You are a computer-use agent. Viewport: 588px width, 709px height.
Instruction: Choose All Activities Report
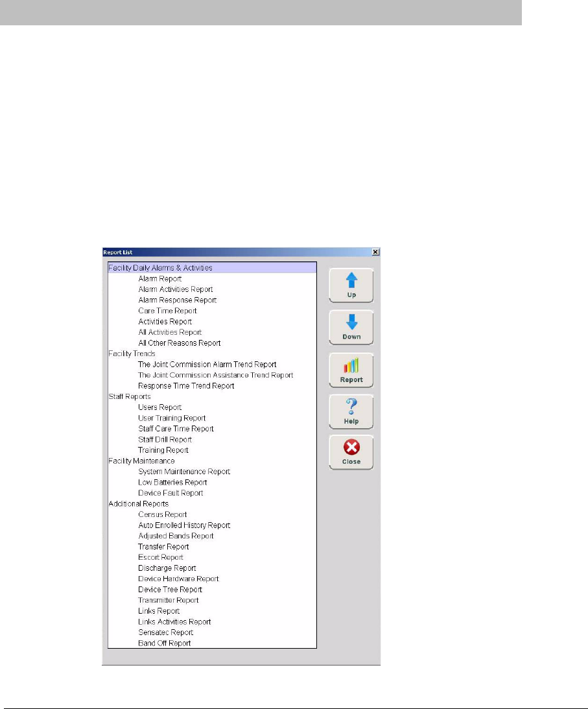(170, 332)
